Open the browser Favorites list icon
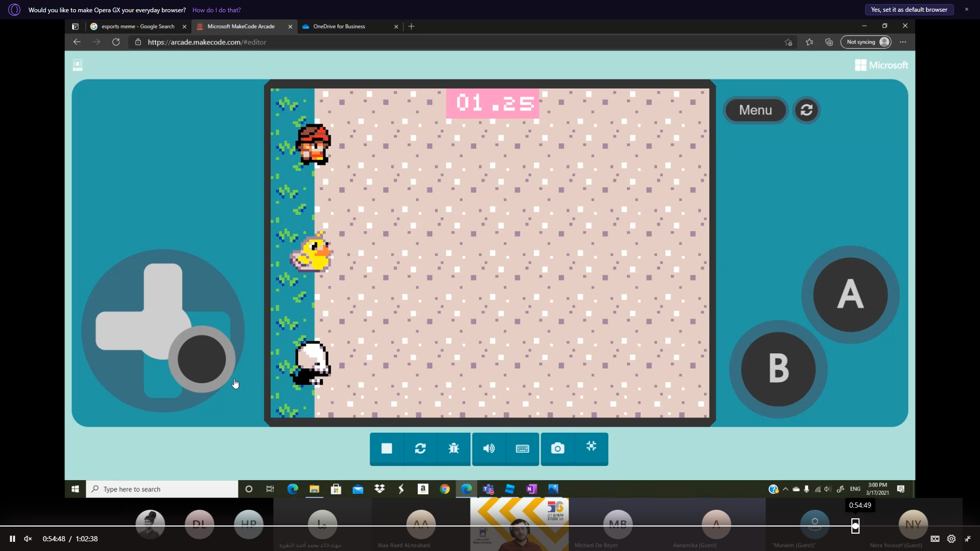This screenshot has height=551, width=980. pyautogui.click(x=809, y=42)
